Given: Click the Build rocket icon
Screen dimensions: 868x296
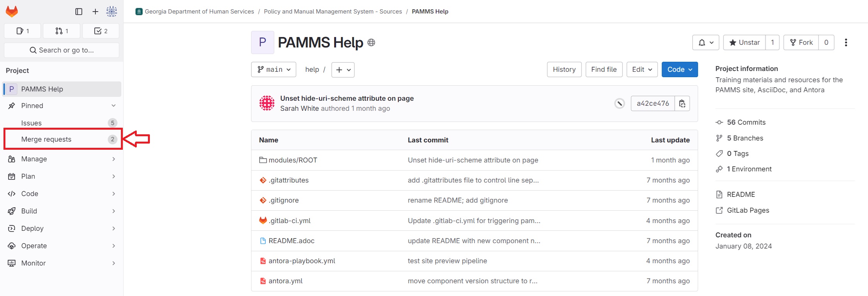Looking at the screenshot, I should [x=12, y=211].
